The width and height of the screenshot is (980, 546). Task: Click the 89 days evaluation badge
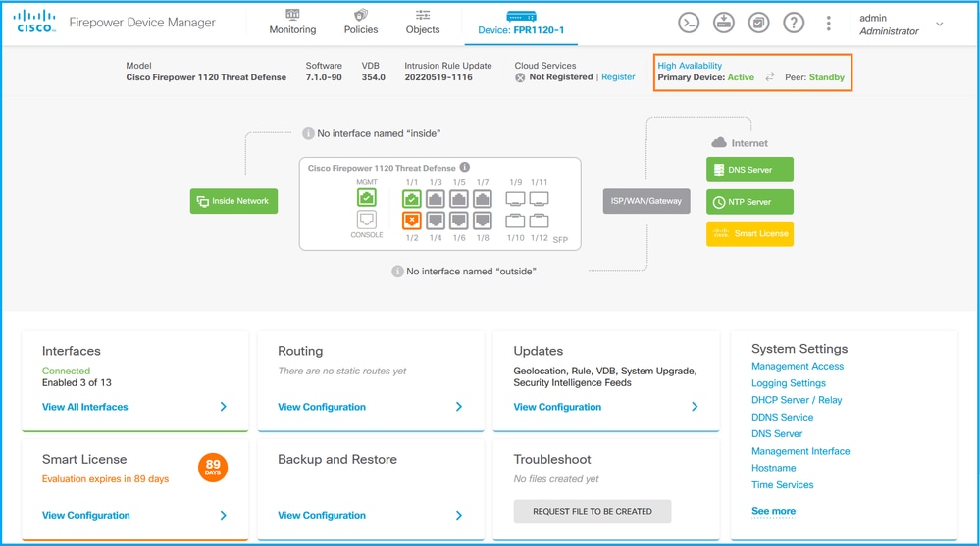pyautogui.click(x=213, y=467)
